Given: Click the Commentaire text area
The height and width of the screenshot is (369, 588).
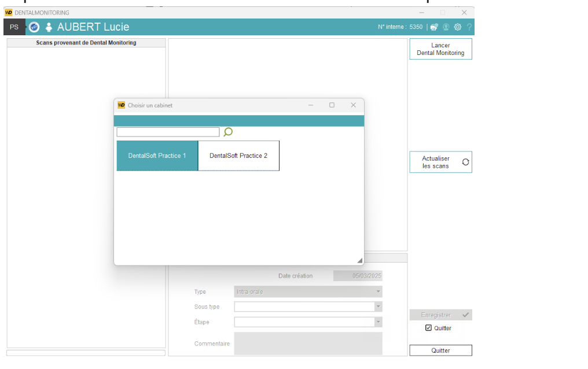Looking at the screenshot, I should [308, 344].
